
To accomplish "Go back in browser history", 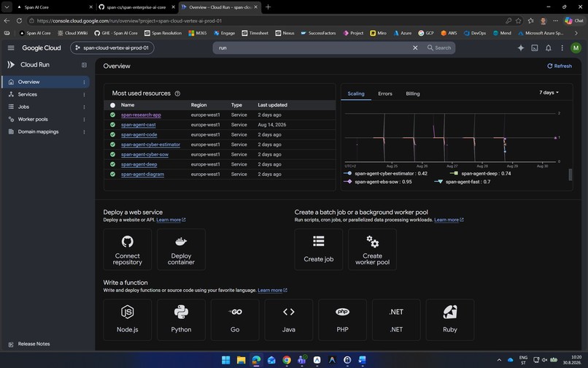I will (7, 20).
